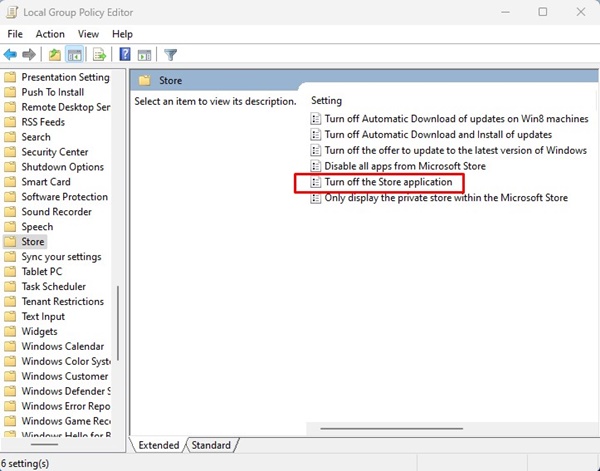Click the Export List toolbar icon
The image size is (600, 471).
click(99, 55)
